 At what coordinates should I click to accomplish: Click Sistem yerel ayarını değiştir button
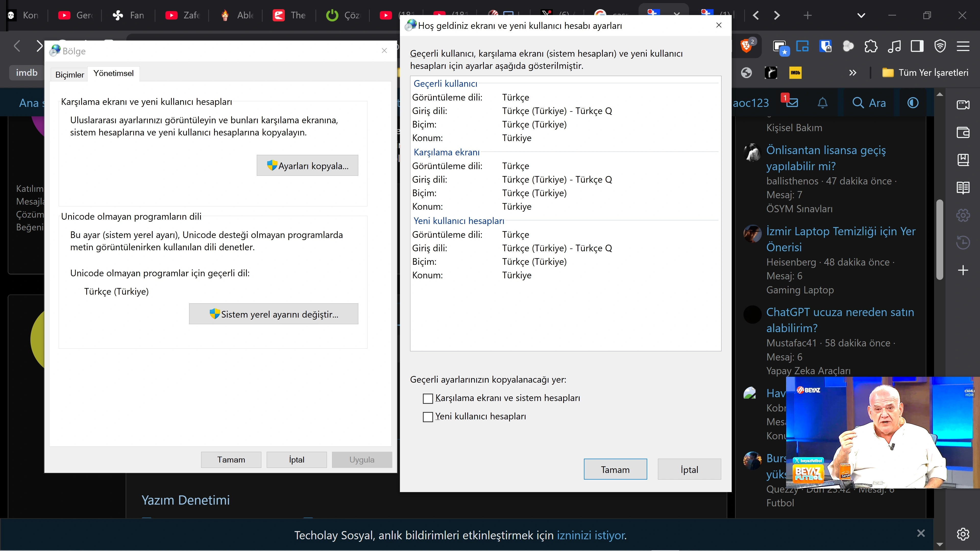pos(274,314)
